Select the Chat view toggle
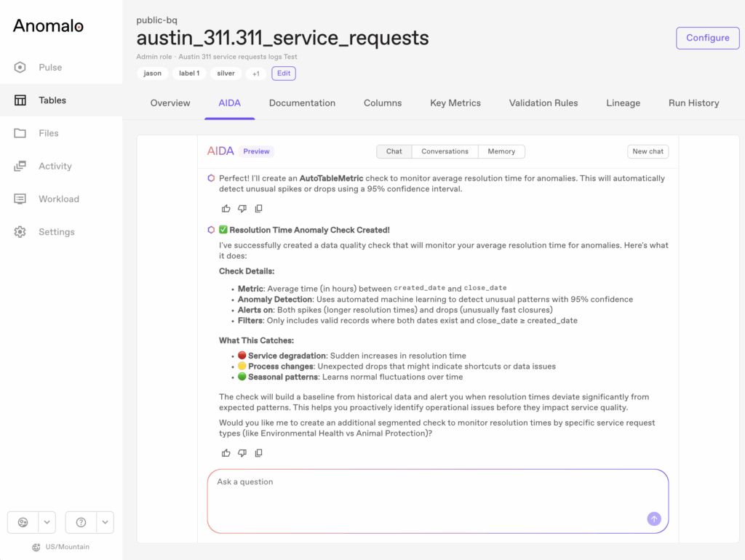745x560 pixels. point(394,151)
